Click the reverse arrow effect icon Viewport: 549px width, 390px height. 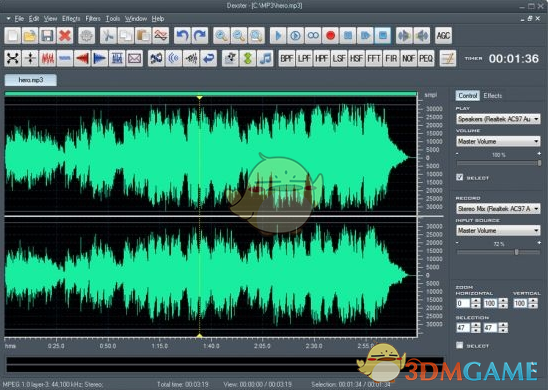tap(209, 58)
